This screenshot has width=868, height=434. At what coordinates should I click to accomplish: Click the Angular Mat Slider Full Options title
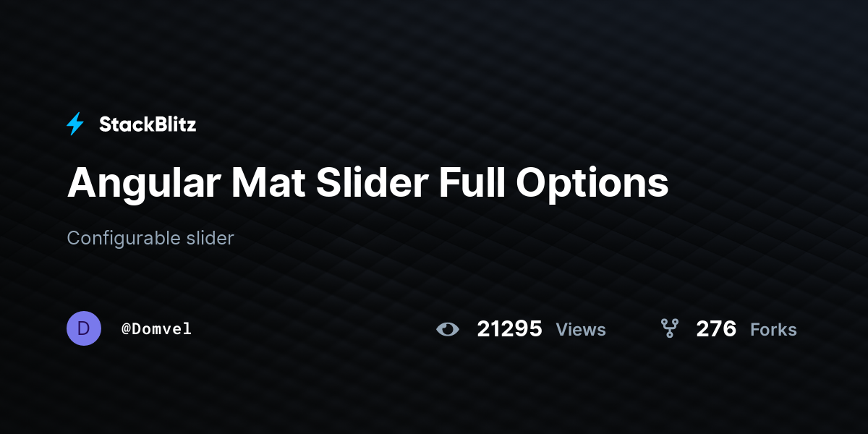(x=368, y=183)
